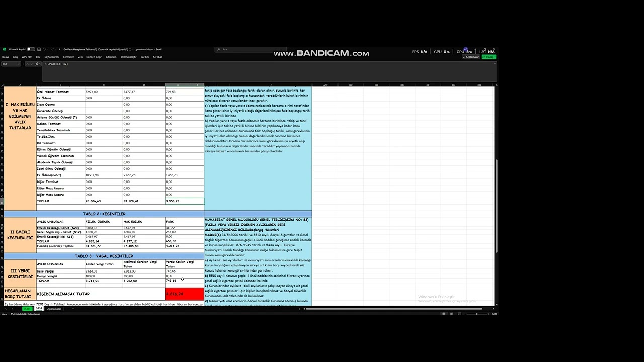Viewport: 644px width, 362px height.
Task: Click the TABLO 3 : YASAL KESİNTİLER header
Action: click(x=104, y=256)
